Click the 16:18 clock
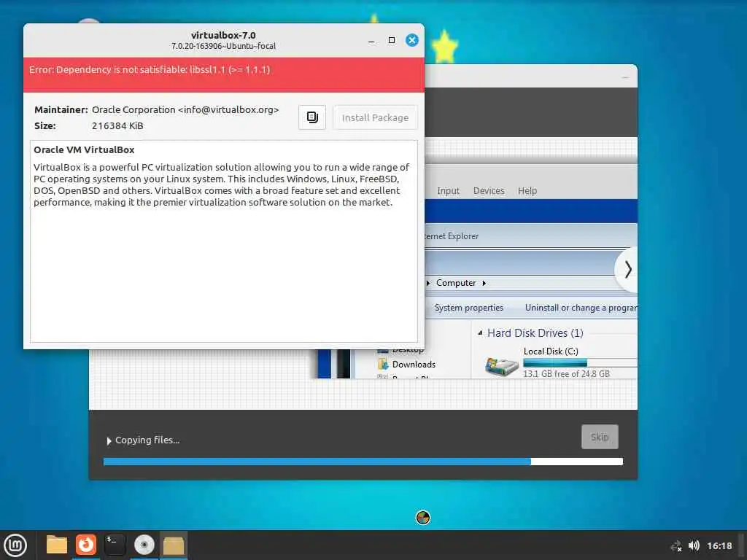The image size is (747, 560). (719, 545)
